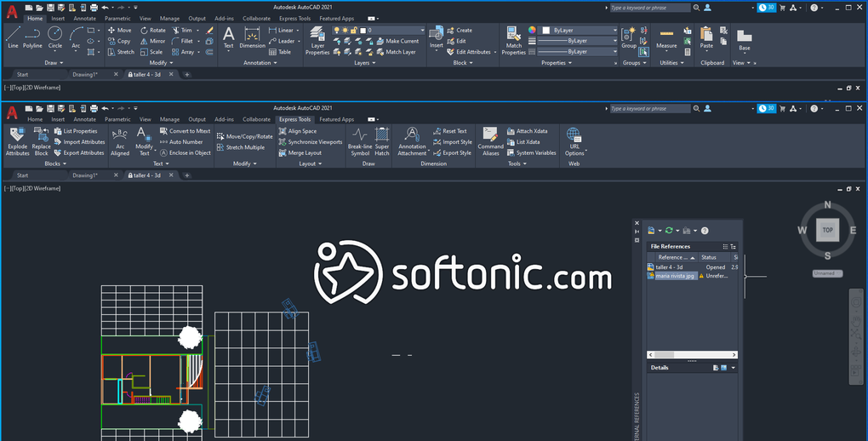The height and width of the screenshot is (441, 868).
Task: Click the search field in the lower window
Action: (x=649, y=109)
